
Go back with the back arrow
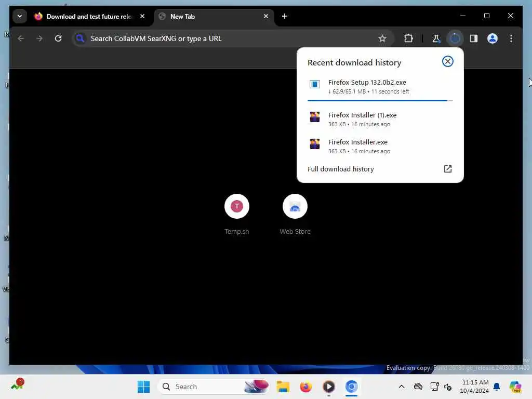[x=21, y=38]
